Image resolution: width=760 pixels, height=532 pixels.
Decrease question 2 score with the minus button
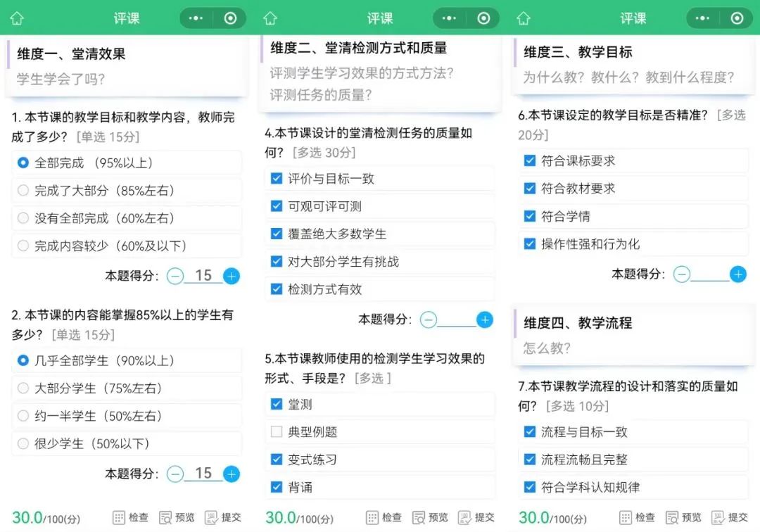[175, 474]
